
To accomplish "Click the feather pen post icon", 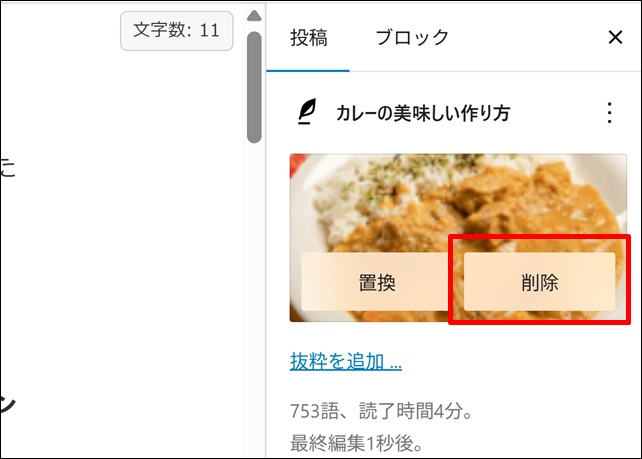I will [x=307, y=111].
